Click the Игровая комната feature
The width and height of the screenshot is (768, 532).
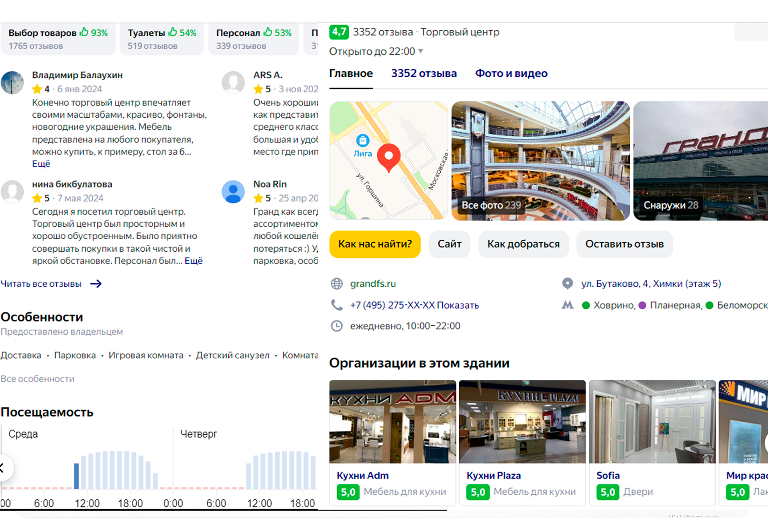coord(146,355)
